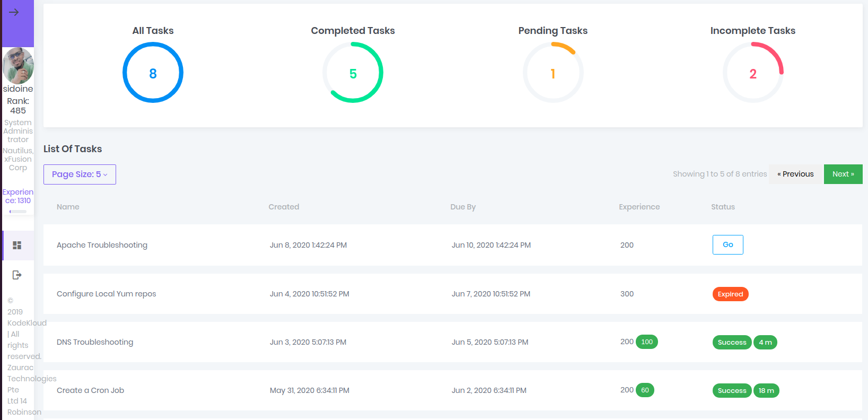Click the logout icon in sidebar
This screenshot has height=420, width=868.
click(17, 275)
